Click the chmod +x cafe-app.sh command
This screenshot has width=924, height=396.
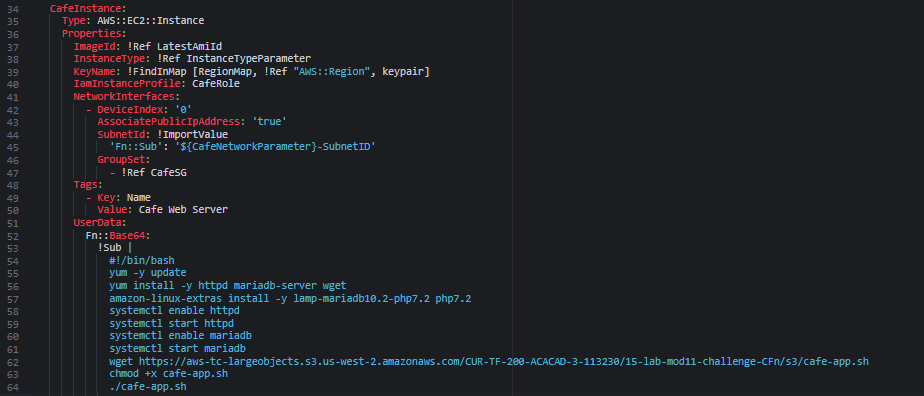tap(169, 374)
